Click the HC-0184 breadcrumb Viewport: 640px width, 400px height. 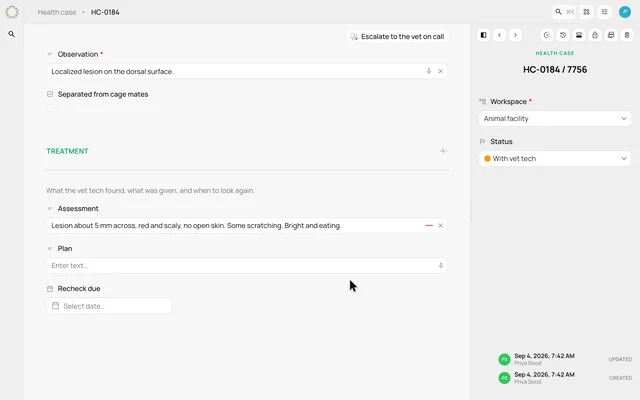tap(105, 12)
